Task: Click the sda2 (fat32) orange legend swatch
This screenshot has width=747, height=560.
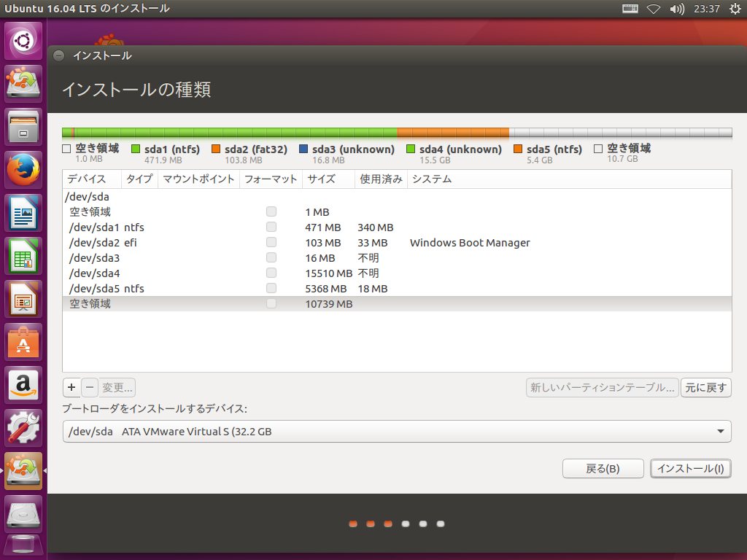Action: point(216,149)
